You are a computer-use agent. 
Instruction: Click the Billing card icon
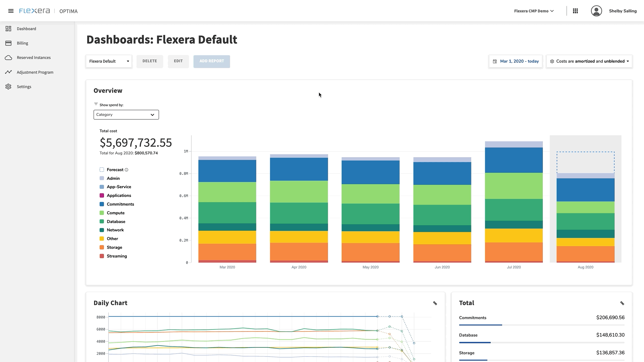click(x=8, y=43)
